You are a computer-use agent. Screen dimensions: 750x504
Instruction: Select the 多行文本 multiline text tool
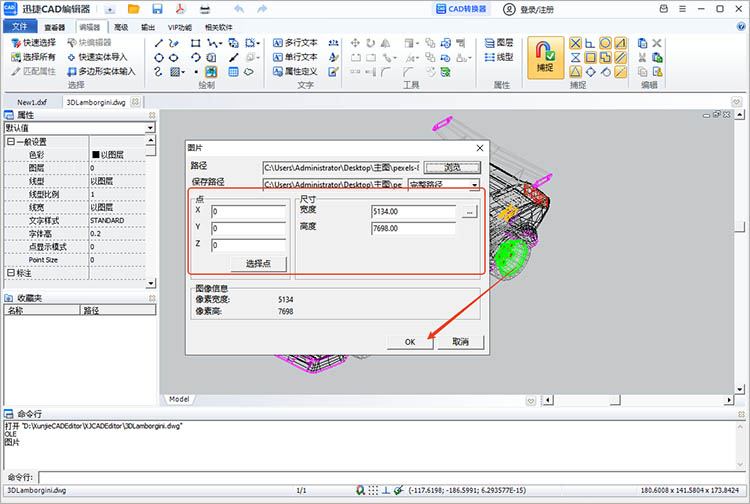pos(294,44)
